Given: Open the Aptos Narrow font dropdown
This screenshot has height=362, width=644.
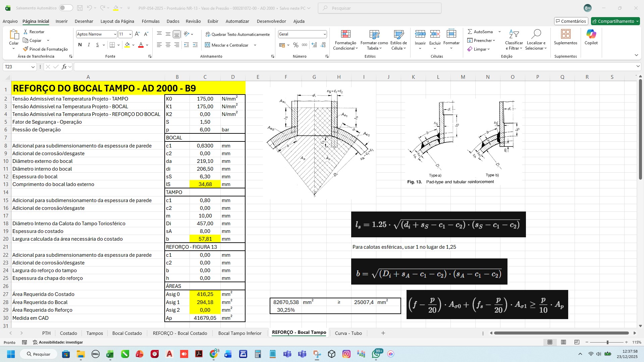Looking at the screenshot, I should click(x=115, y=34).
